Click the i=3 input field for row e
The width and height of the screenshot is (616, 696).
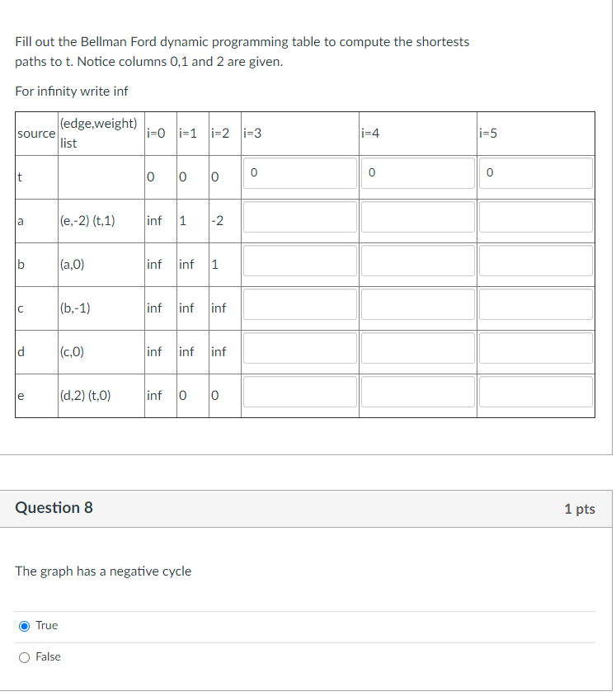click(299, 392)
